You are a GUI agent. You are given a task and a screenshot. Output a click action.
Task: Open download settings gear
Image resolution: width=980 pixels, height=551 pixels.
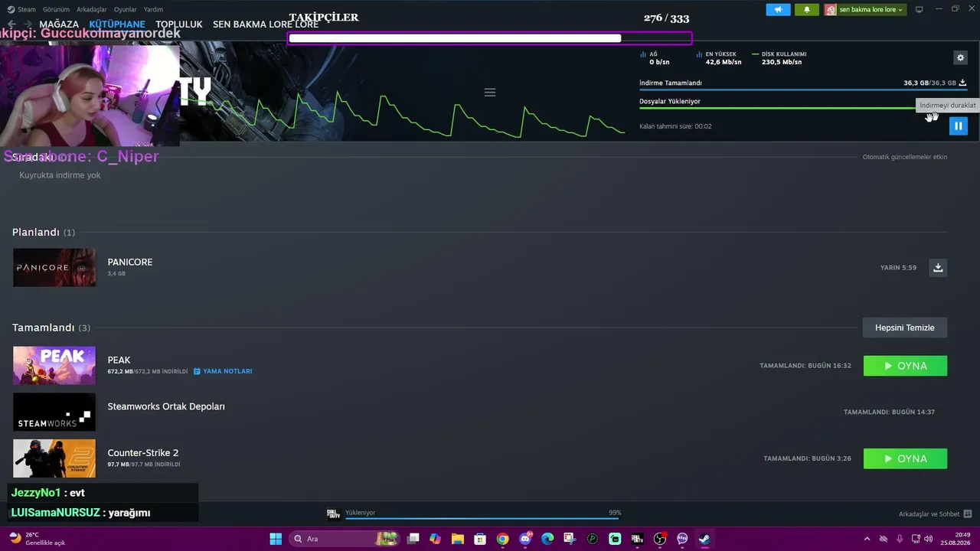click(960, 57)
